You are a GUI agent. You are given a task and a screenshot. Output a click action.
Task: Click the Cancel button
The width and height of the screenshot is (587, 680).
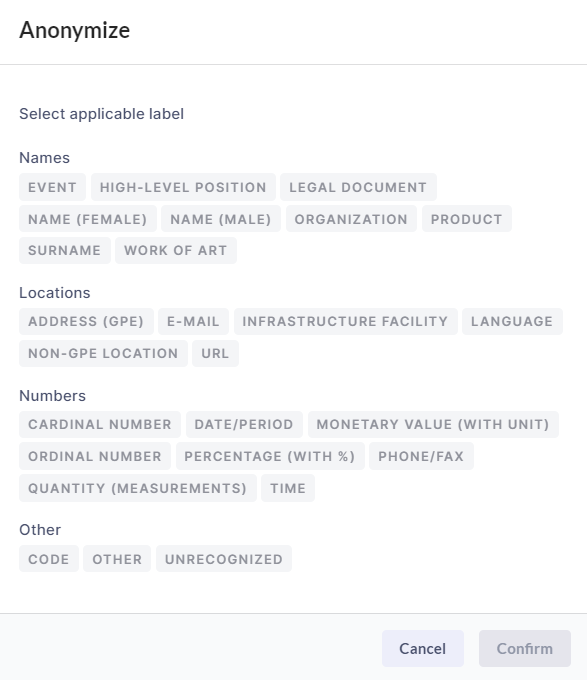pos(423,648)
